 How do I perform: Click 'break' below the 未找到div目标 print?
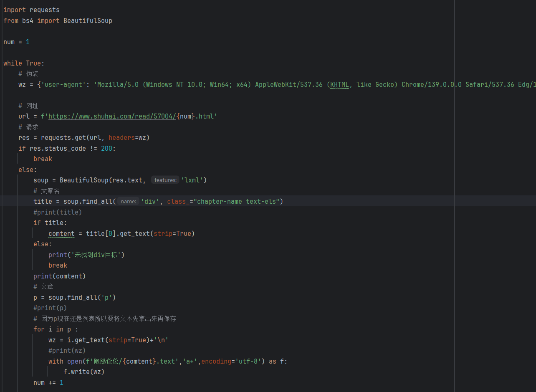point(58,265)
